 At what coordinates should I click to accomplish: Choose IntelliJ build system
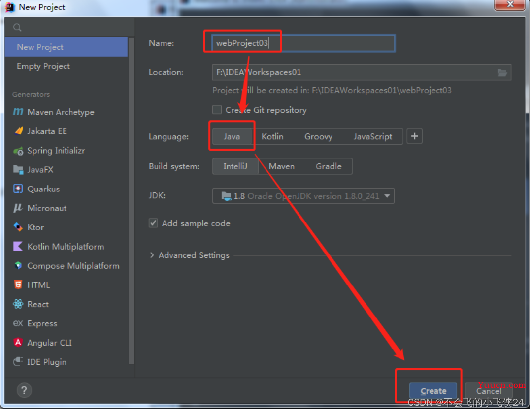tap(235, 166)
